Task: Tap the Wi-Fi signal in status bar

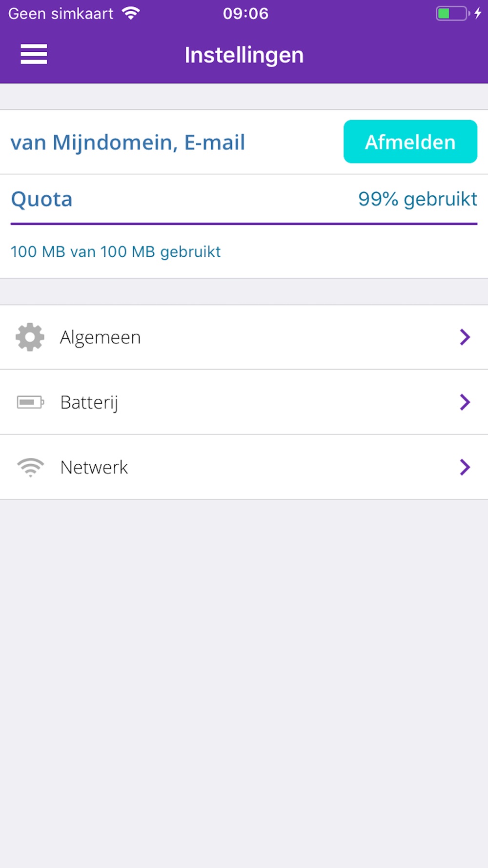Action: click(x=131, y=13)
